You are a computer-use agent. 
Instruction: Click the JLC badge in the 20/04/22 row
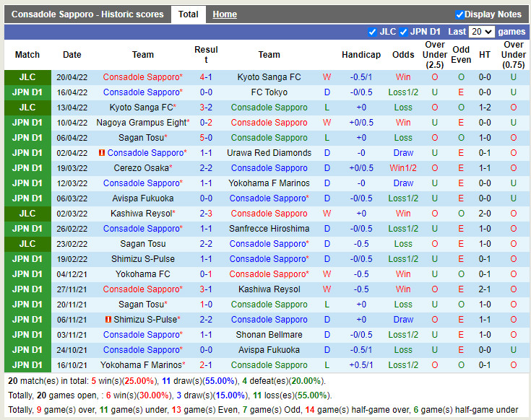pyautogui.click(x=27, y=77)
